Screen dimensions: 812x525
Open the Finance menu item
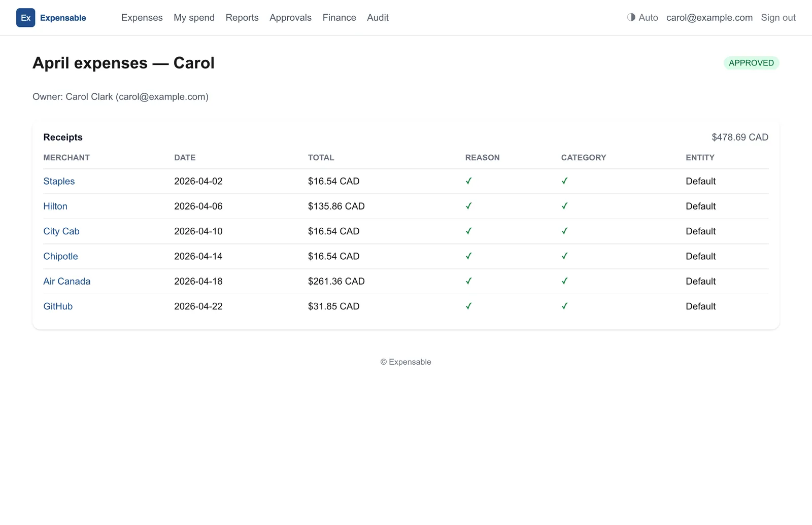coord(339,18)
